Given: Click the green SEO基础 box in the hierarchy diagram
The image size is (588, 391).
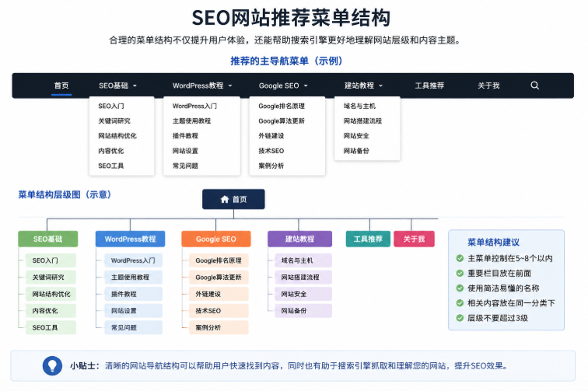Looking at the screenshot, I should pyautogui.click(x=48, y=239).
